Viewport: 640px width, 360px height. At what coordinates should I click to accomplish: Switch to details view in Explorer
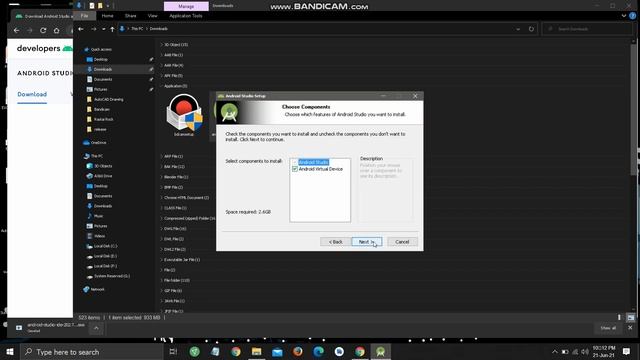(x=619, y=318)
